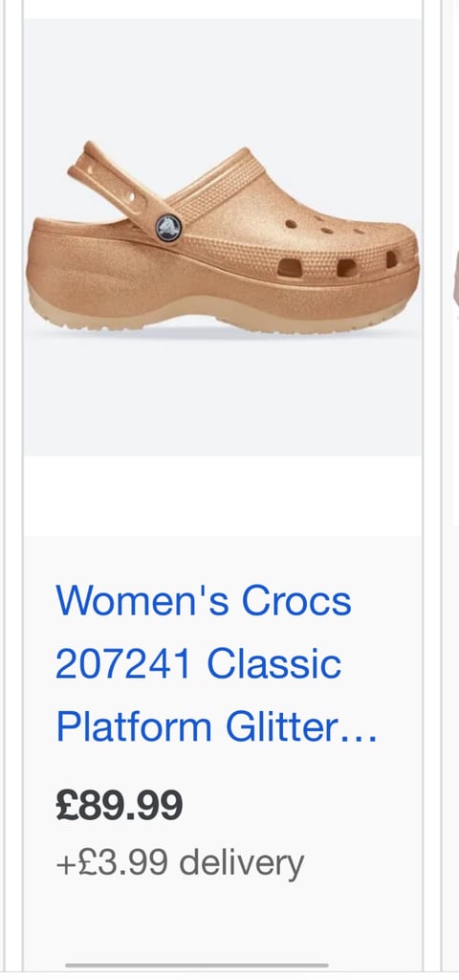Click the £89.99 price
The height and width of the screenshot is (980, 459).
pyautogui.click(x=120, y=806)
